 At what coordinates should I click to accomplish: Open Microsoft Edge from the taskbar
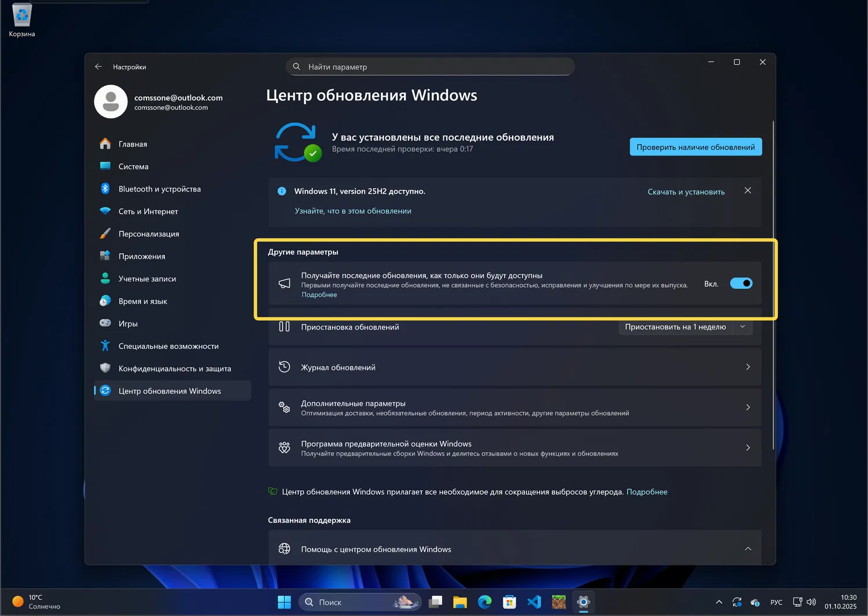click(485, 602)
